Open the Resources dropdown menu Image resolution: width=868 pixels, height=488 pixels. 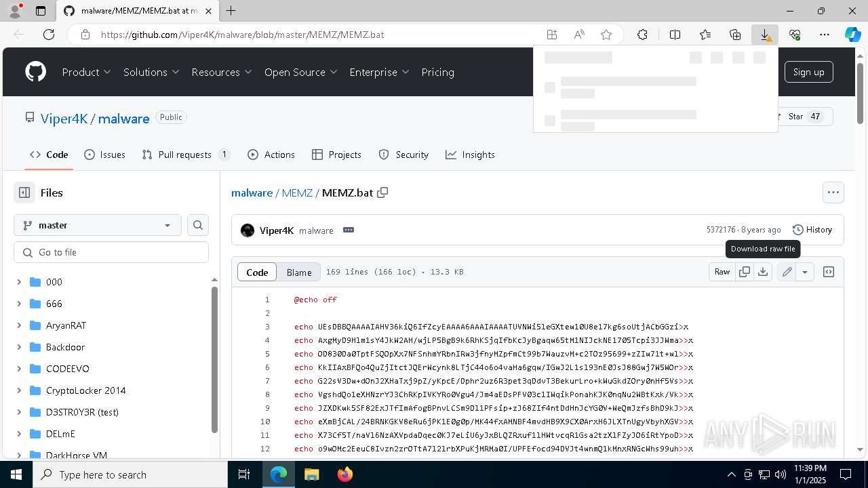[x=222, y=72]
